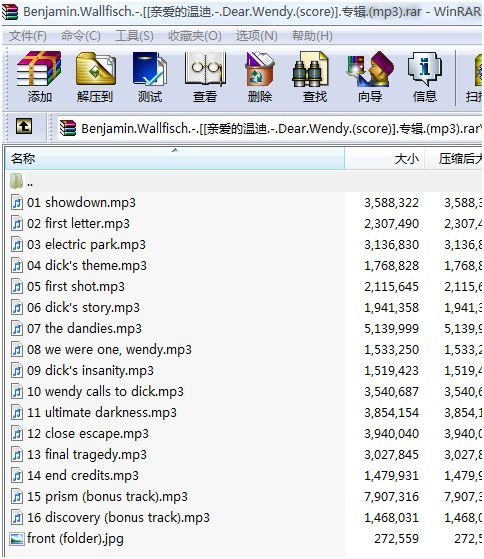This screenshot has height=559, width=484.
Task: Open the 查看 (View) toolbar icon
Action: click(x=205, y=69)
